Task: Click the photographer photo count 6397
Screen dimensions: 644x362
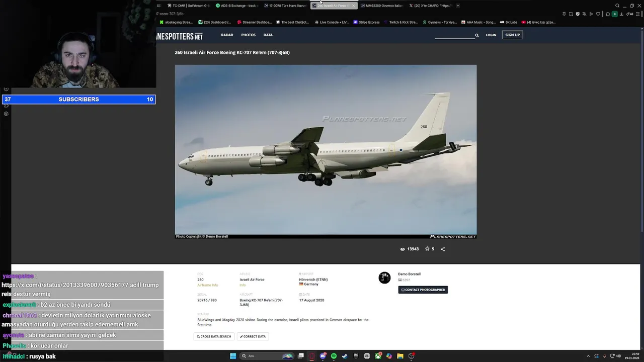Action: coord(404,280)
